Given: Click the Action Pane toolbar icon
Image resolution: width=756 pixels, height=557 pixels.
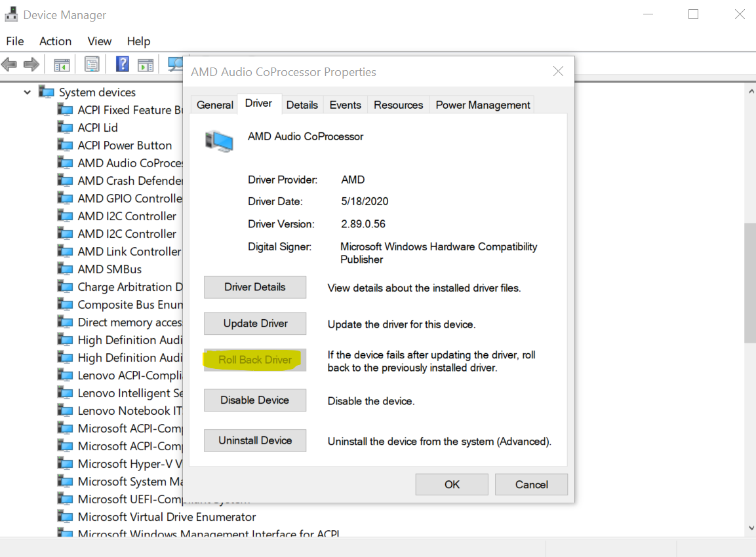Looking at the screenshot, I should click(x=146, y=64).
